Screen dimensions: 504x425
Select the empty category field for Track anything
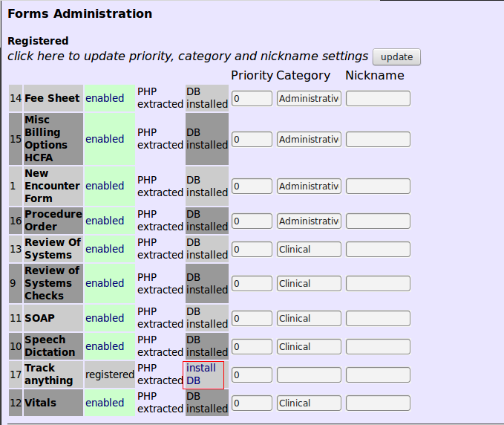point(309,374)
